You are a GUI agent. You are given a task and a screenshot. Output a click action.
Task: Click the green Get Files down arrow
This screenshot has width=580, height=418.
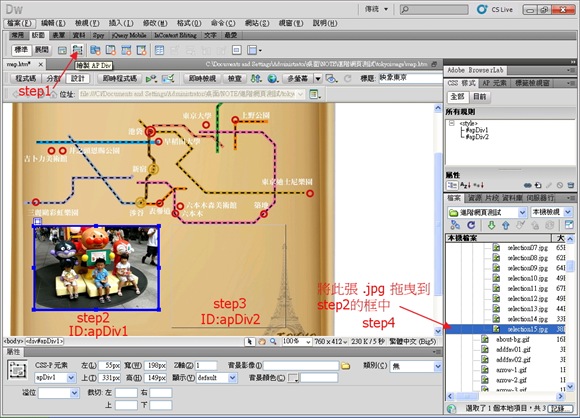(x=491, y=225)
